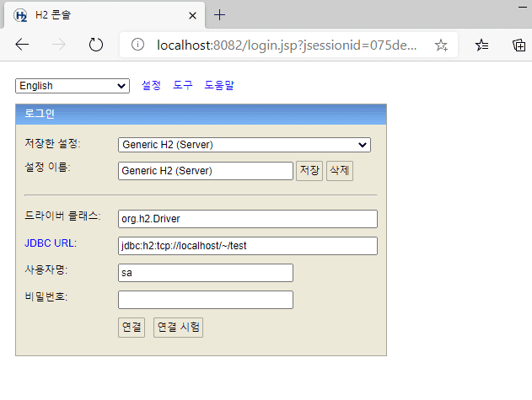Focus the localhost:8082 address bar
Image resolution: width=532 pixels, height=400 pixels.
pyautogui.click(x=287, y=45)
